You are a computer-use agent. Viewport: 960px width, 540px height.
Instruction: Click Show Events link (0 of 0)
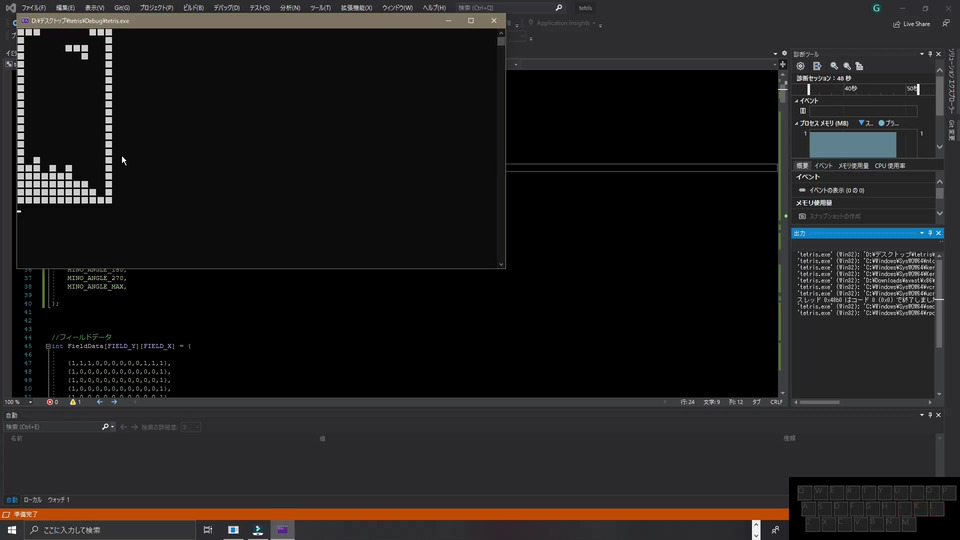836,190
